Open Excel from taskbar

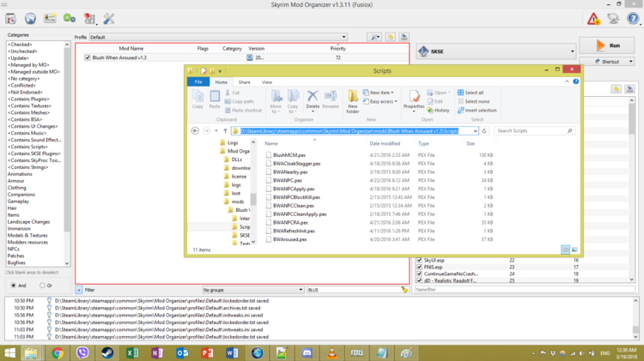pos(132,352)
